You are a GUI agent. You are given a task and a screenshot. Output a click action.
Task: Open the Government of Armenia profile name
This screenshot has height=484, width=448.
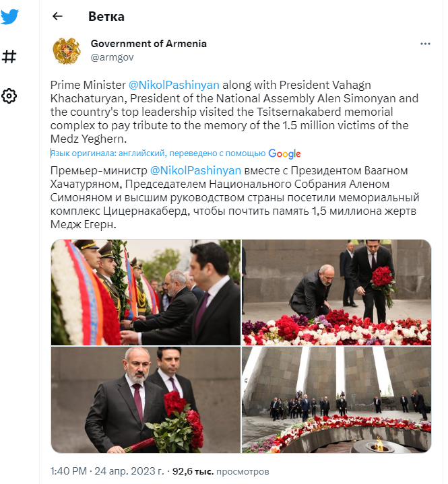coord(149,44)
